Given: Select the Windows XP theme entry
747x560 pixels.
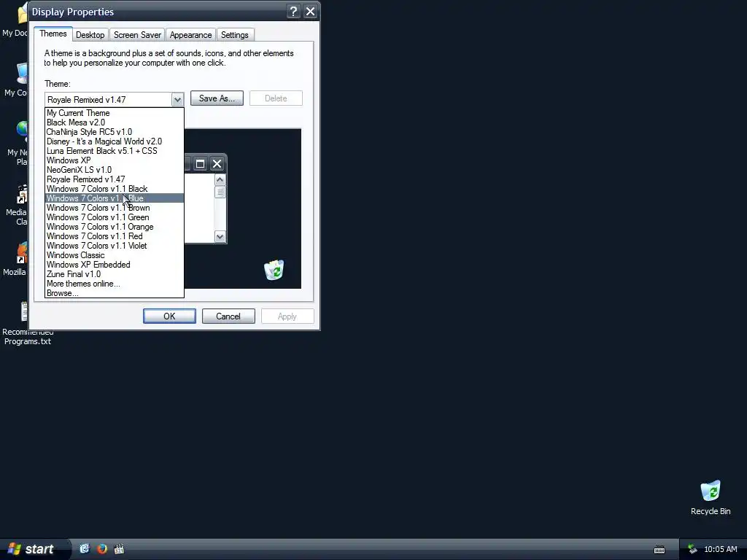Looking at the screenshot, I should pos(115,160).
